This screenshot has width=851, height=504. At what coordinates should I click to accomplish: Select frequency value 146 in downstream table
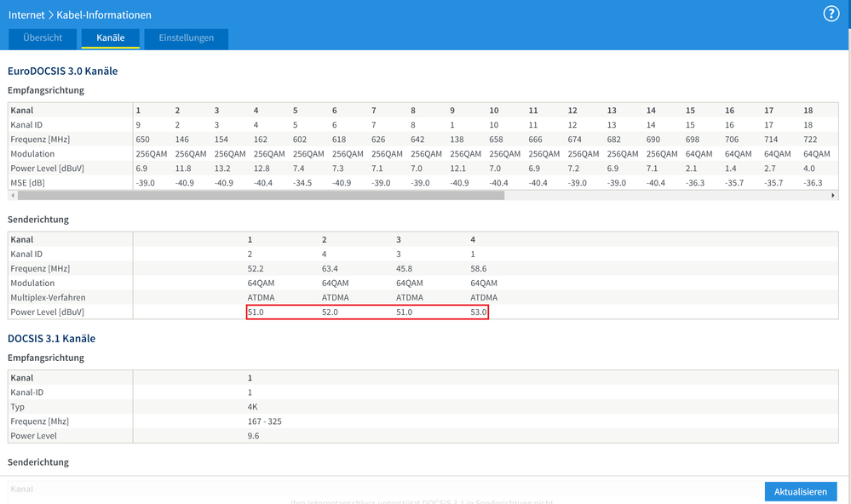181,140
